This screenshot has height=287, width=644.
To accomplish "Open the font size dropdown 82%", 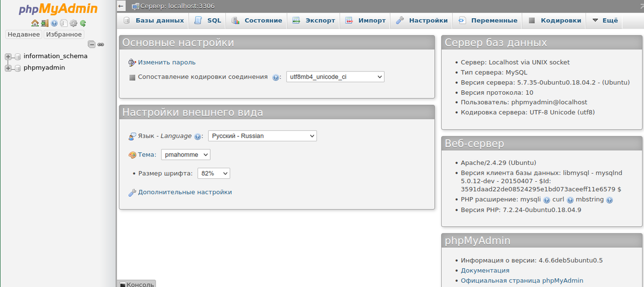I will click(x=214, y=174).
